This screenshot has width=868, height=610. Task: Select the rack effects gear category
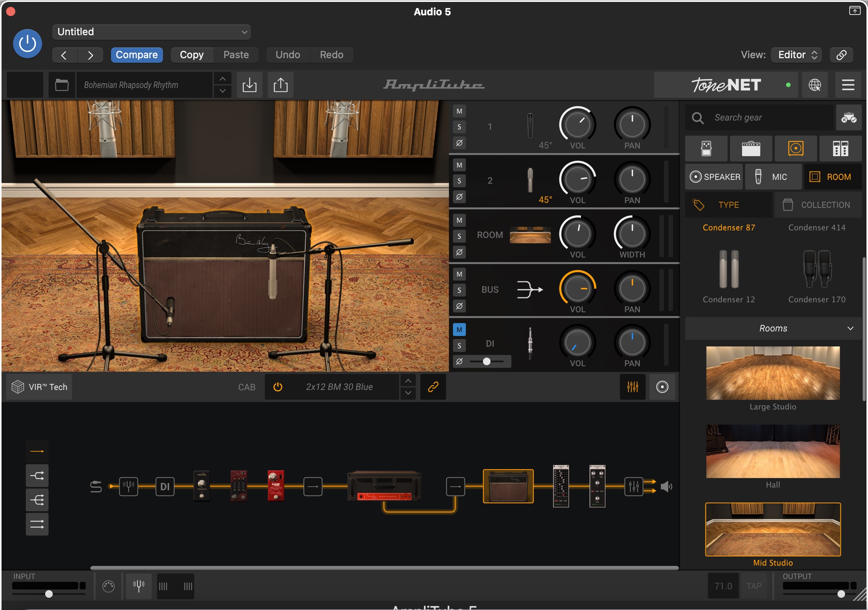tap(840, 148)
